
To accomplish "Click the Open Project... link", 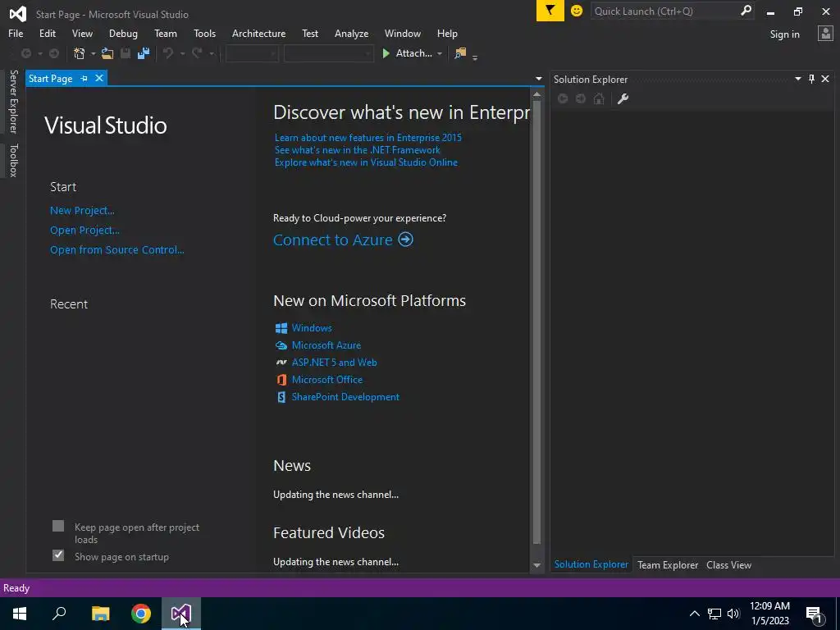I will 84,231.
